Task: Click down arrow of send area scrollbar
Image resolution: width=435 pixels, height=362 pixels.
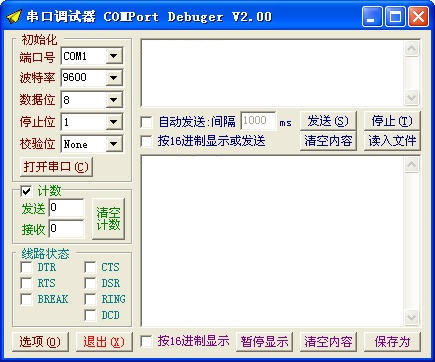Action: pos(412,98)
